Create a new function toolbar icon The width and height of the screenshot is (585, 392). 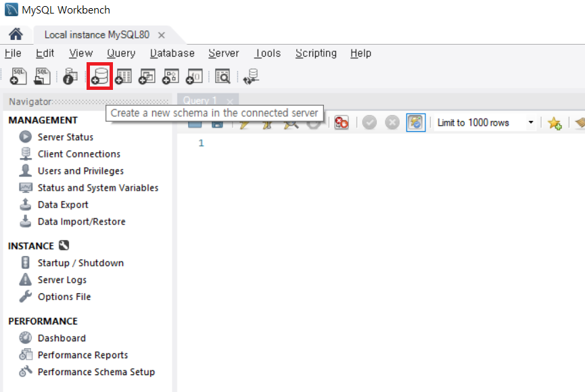[x=194, y=76]
